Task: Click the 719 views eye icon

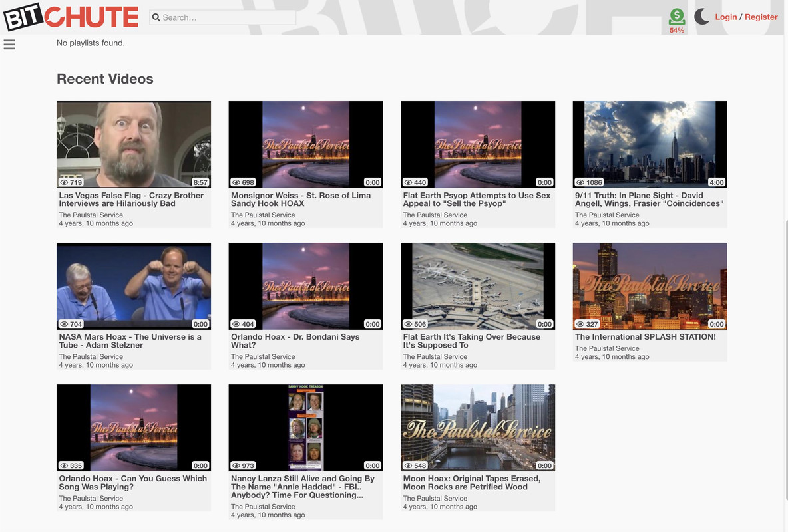Action: tap(65, 182)
